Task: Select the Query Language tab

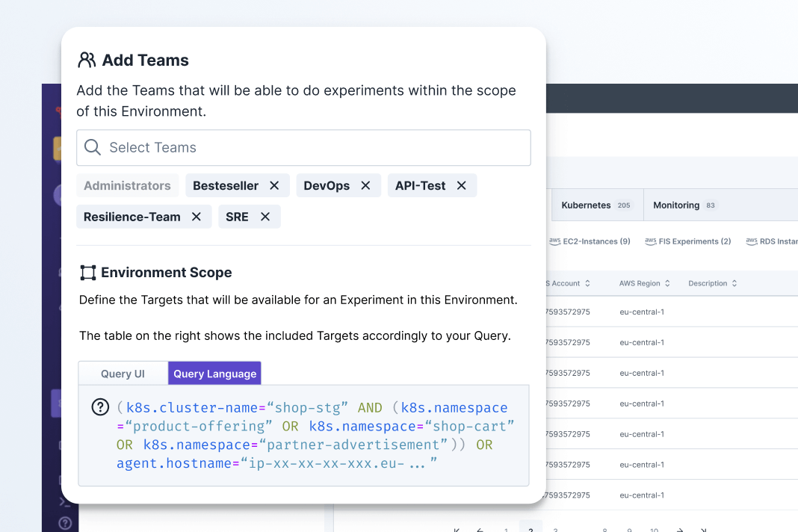Action: (214, 374)
